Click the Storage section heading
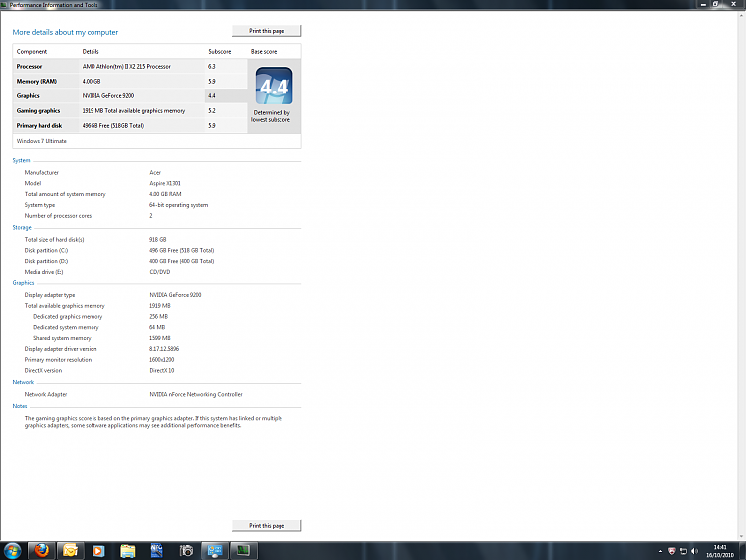 click(22, 228)
